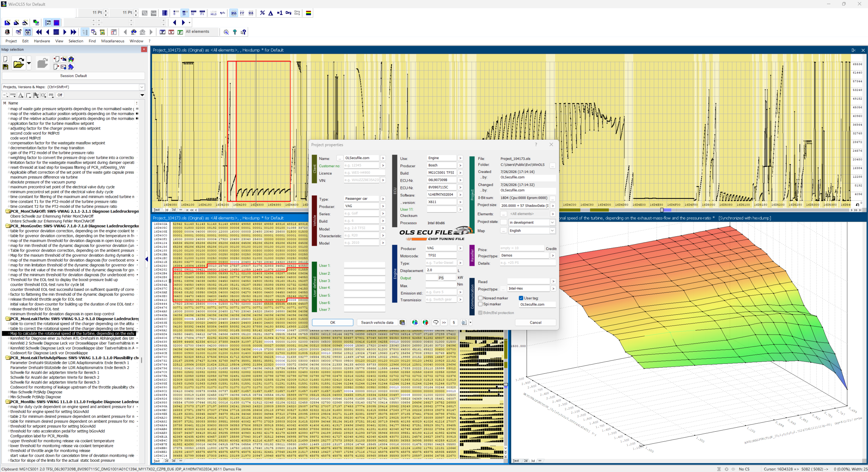Toggle decimal 255 number format
This screenshot has height=472, width=868.
pyautogui.click(x=234, y=13)
